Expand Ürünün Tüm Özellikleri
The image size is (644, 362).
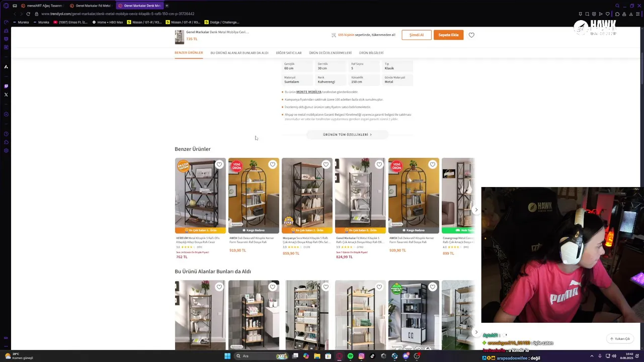tap(347, 135)
